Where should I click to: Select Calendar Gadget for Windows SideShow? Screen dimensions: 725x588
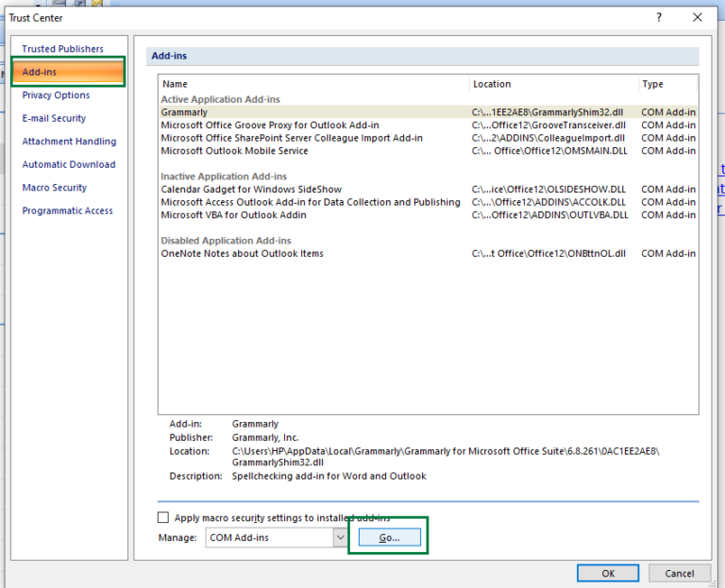251,190
